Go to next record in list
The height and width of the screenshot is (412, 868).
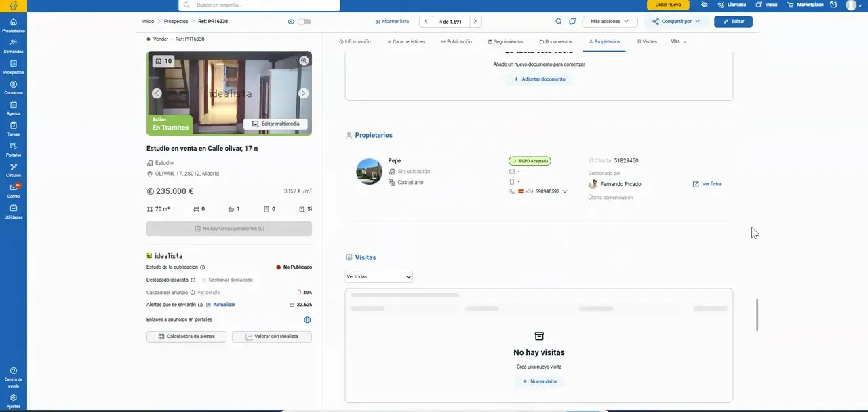coord(475,22)
